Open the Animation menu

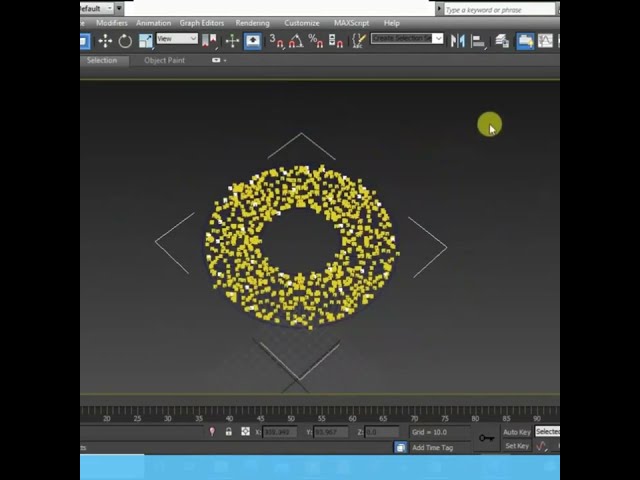click(x=153, y=23)
